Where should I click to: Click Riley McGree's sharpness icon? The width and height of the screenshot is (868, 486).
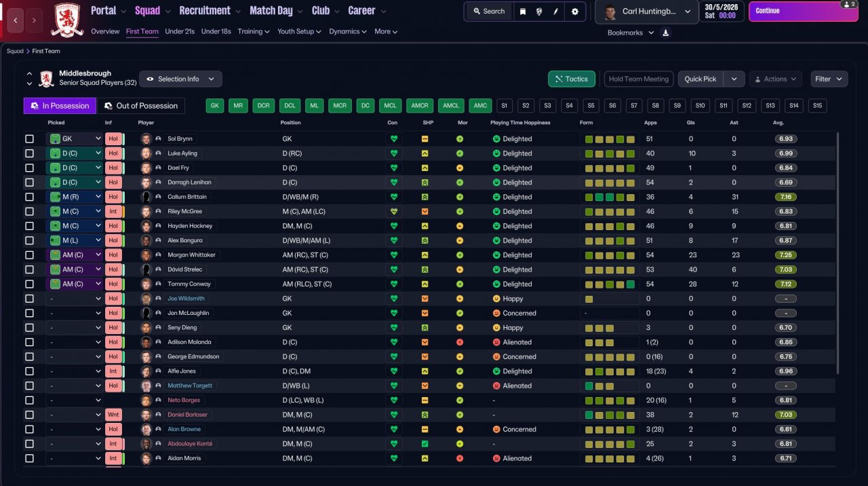pyautogui.click(x=425, y=212)
